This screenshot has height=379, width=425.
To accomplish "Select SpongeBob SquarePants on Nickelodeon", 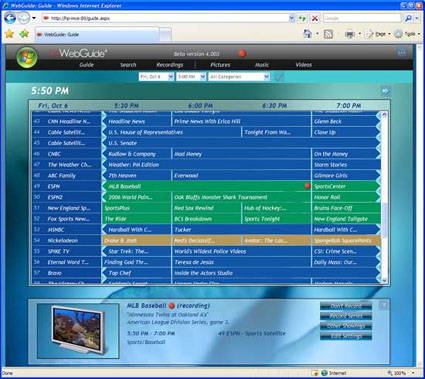I will click(x=346, y=241).
